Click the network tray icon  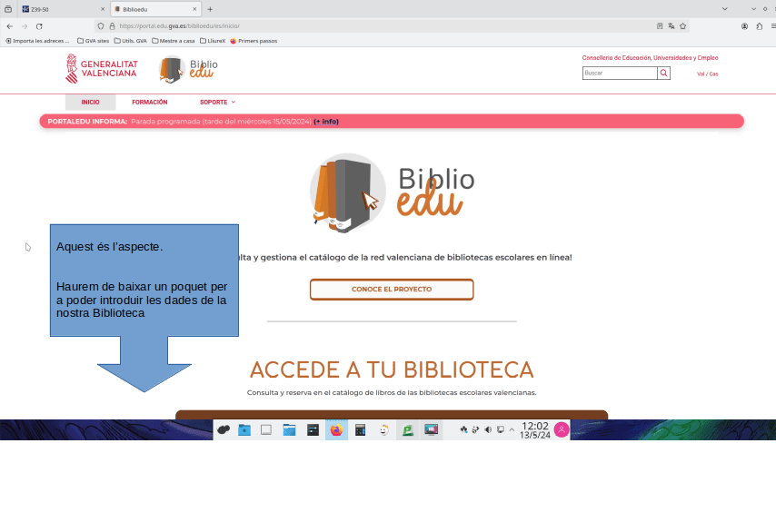pyautogui.click(x=463, y=429)
